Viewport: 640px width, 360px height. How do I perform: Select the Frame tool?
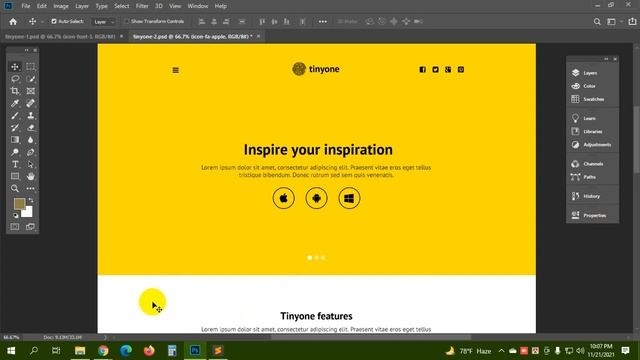[31, 91]
